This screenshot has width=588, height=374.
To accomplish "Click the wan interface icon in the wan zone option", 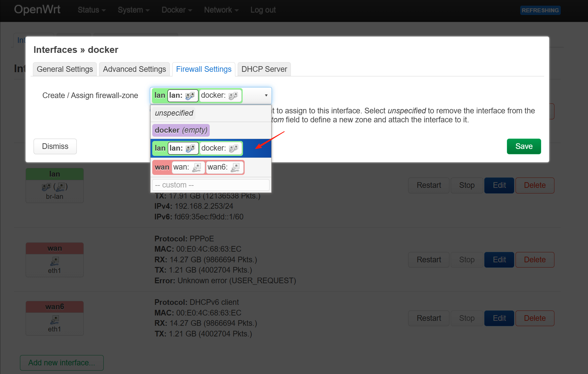I will (196, 167).
